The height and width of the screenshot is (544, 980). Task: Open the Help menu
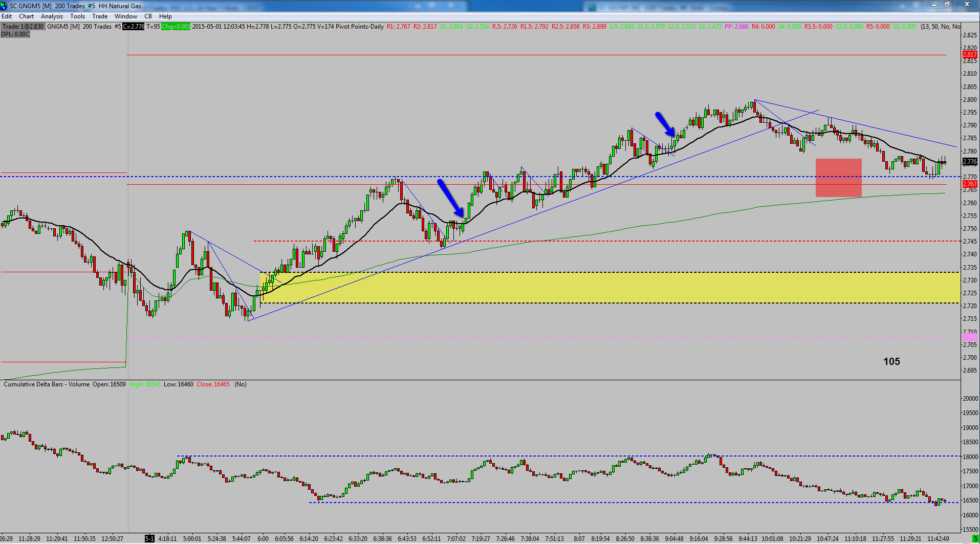point(165,16)
